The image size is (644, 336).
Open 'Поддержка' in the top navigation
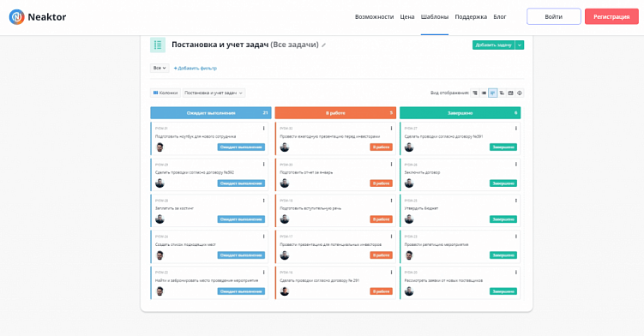(x=471, y=17)
